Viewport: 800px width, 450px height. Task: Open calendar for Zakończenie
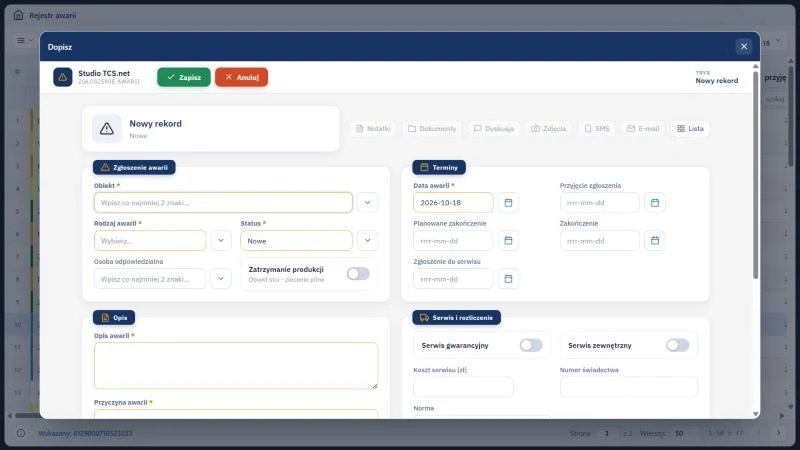(655, 241)
